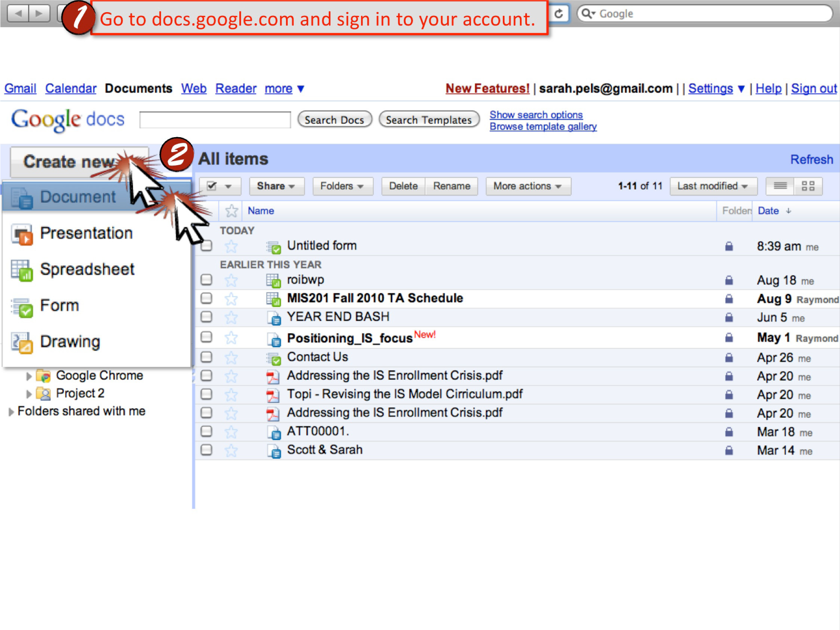Click the Create new button
Image resolution: width=840 pixels, height=630 pixels.
[79, 162]
